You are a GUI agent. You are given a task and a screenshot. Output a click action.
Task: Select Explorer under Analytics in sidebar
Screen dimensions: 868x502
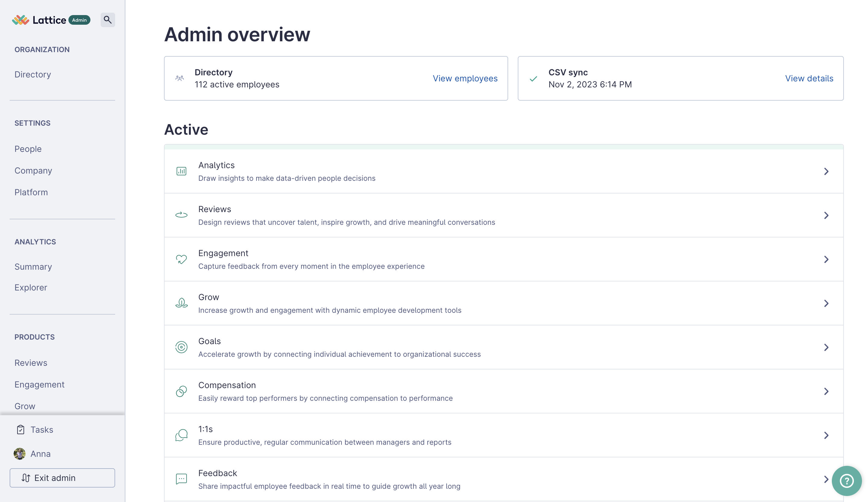(31, 287)
